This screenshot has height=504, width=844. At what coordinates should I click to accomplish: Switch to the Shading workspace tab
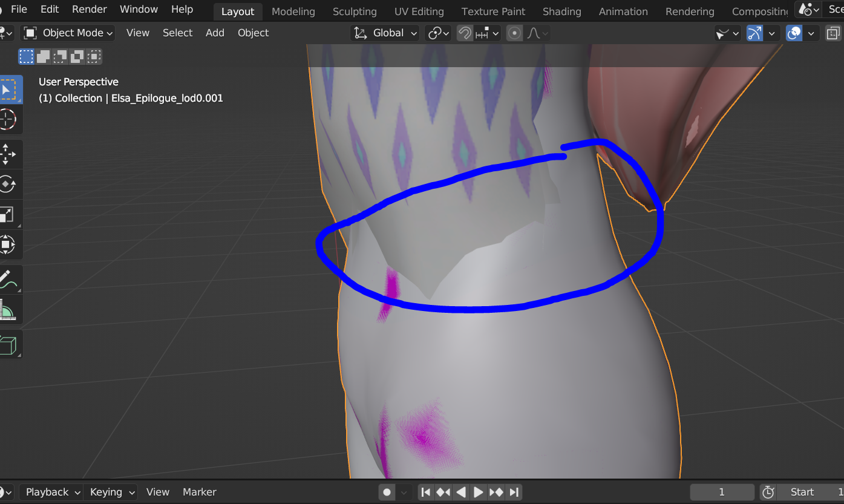pyautogui.click(x=561, y=11)
